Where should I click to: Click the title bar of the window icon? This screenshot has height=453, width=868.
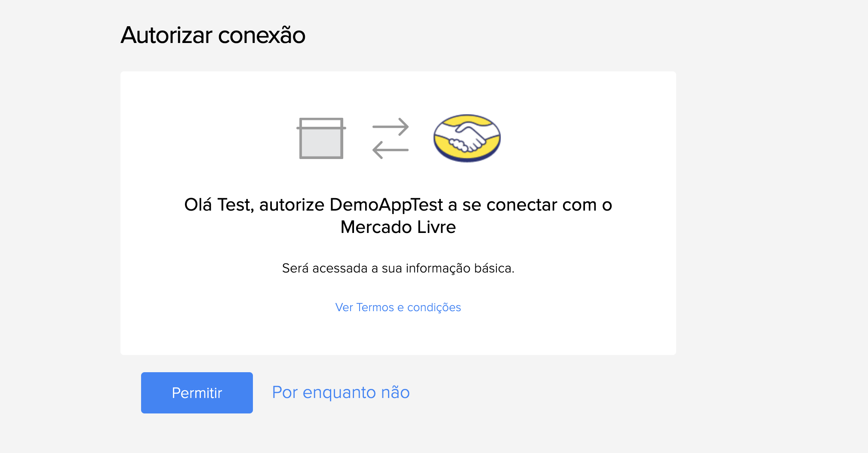click(x=321, y=124)
